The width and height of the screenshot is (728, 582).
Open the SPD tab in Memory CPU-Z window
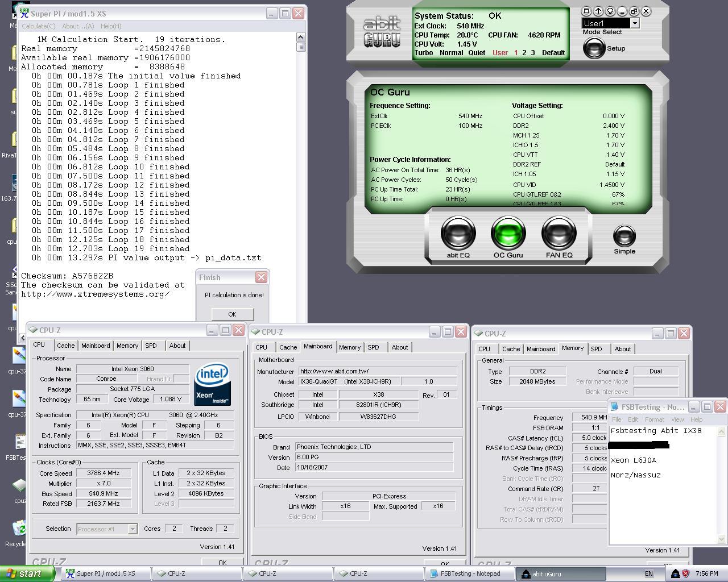click(x=596, y=349)
